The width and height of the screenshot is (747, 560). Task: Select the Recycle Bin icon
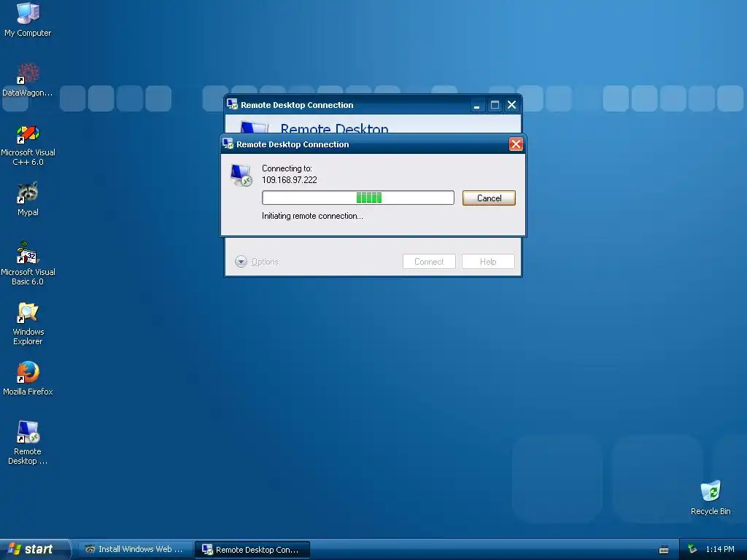(x=711, y=498)
